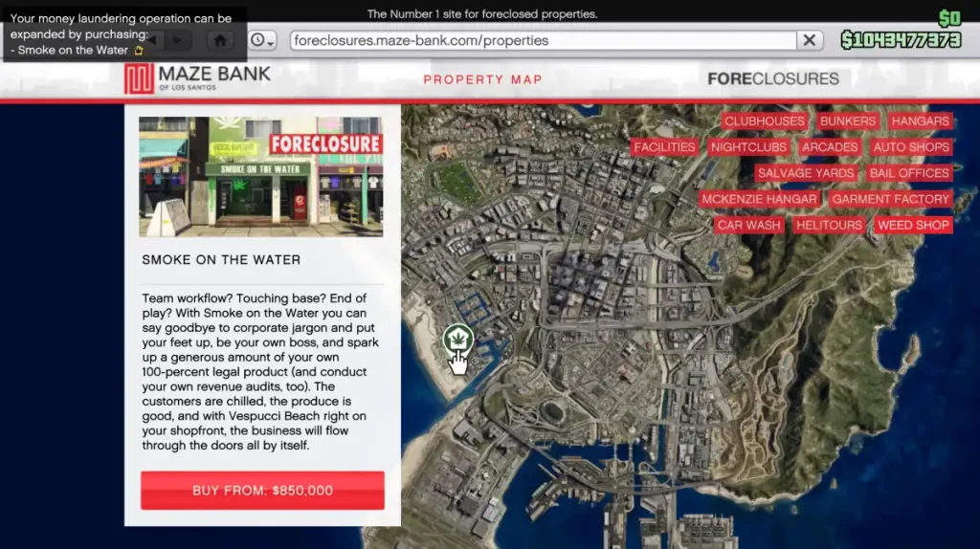This screenshot has width=980, height=549.
Task: Filter map by Clubhouses
Action: (x=764, y=121)
